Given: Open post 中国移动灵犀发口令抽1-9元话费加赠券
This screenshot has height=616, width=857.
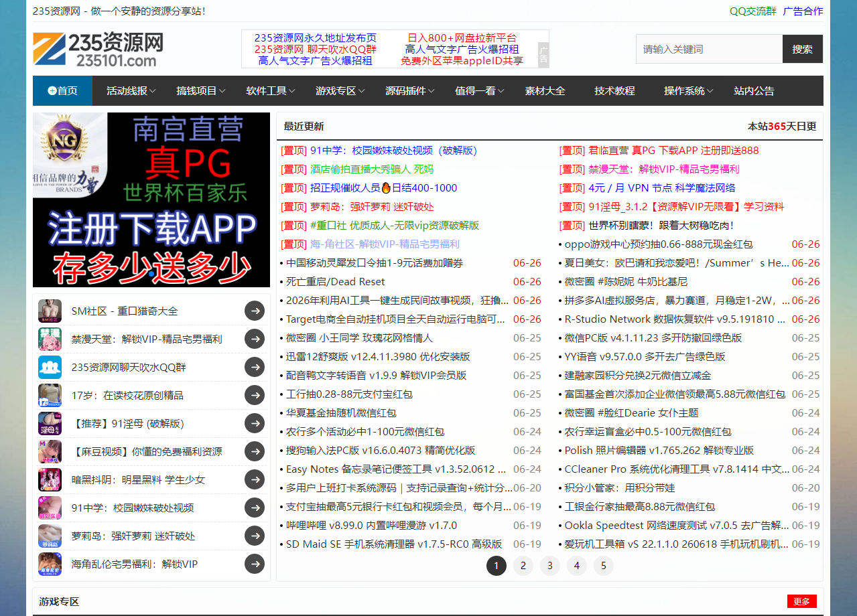Looking at the screenshot, I should coord(375,263).
